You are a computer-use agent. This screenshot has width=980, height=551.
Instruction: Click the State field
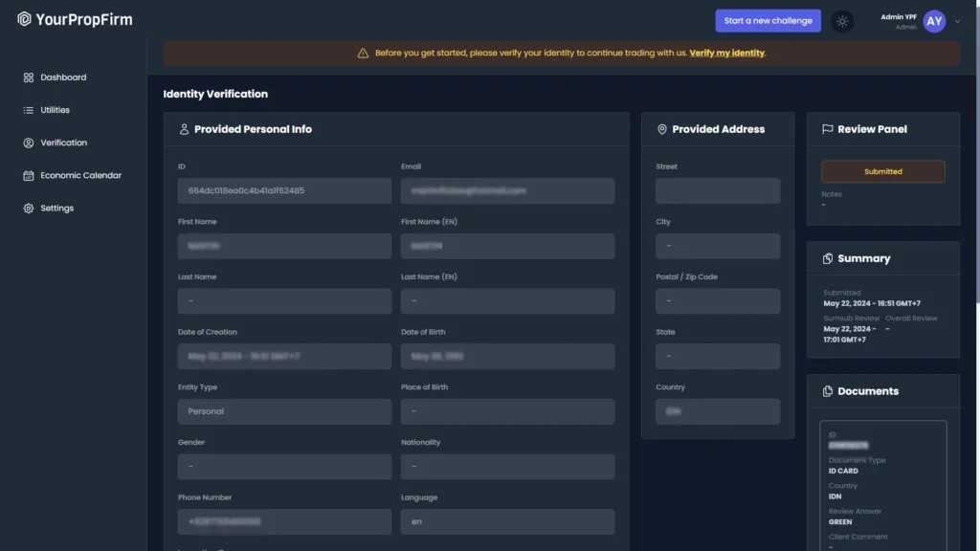pos(718,356)
